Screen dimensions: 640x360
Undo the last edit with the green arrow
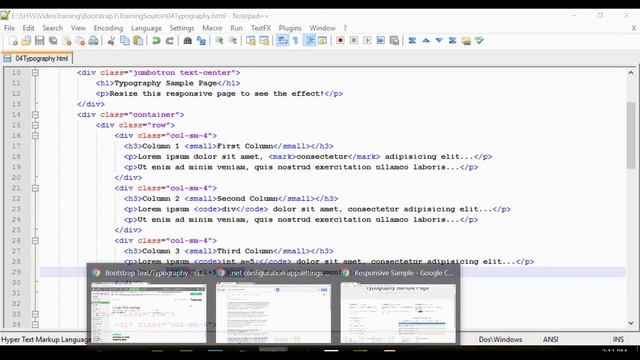click(x=156, y=41)
